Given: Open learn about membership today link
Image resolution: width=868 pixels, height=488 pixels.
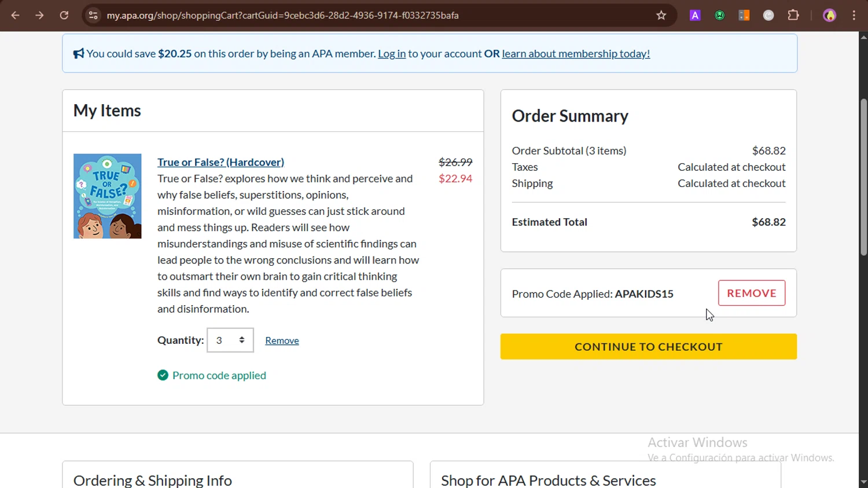Looking at the screenshot, I should [x=576, y=54].
